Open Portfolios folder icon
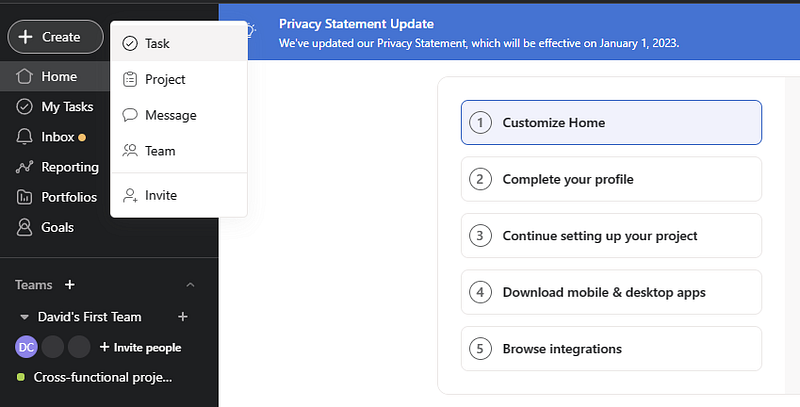This screenshot has width=800, height=407. click(25, 197)
